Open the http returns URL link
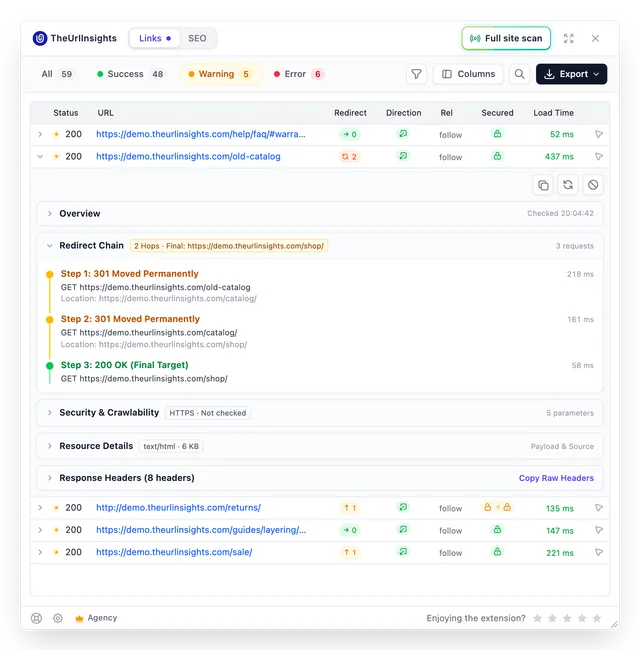This screenshot has height=650, width=640. pyautogui.click(x=178, y=508)
